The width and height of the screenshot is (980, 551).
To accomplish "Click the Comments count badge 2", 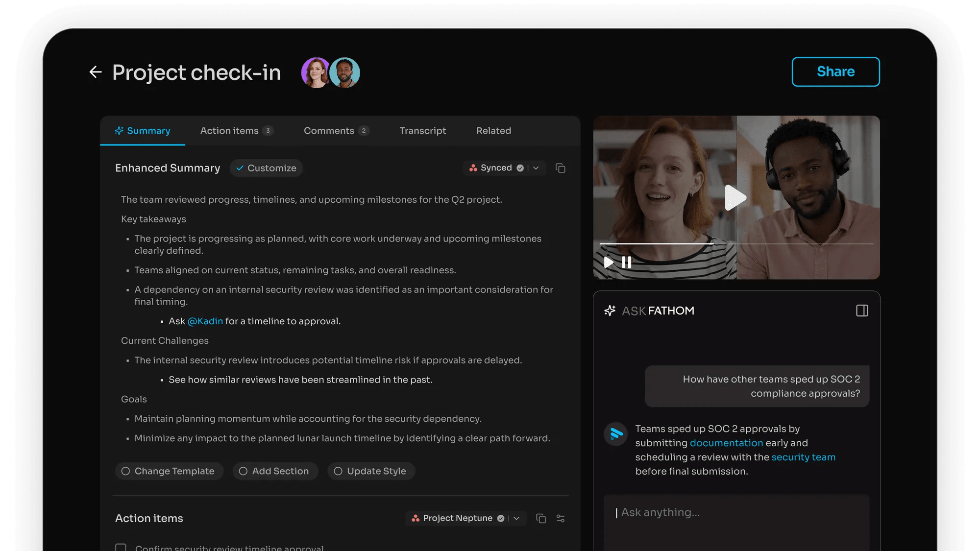I will click(364, 131).
